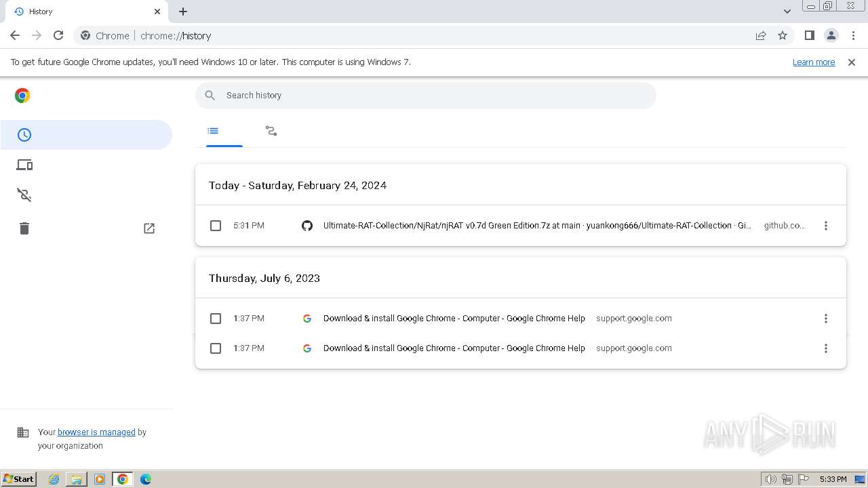Focus the Search history field
This screenshot has height=488, width=868.
(426, 96)
